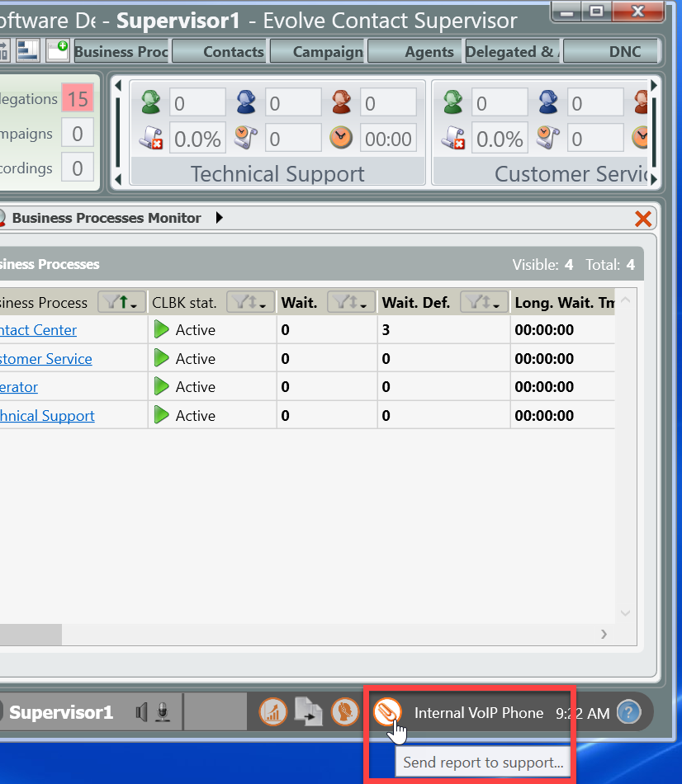Toggle the speaker mute icon
This screenshot has width=682, height=784.
pos(144,711)
